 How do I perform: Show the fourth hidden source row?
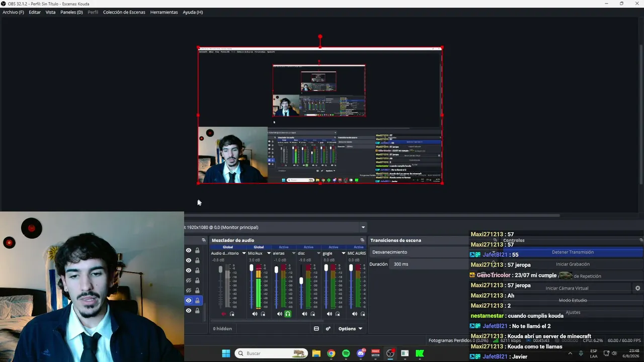click(189, 281)
